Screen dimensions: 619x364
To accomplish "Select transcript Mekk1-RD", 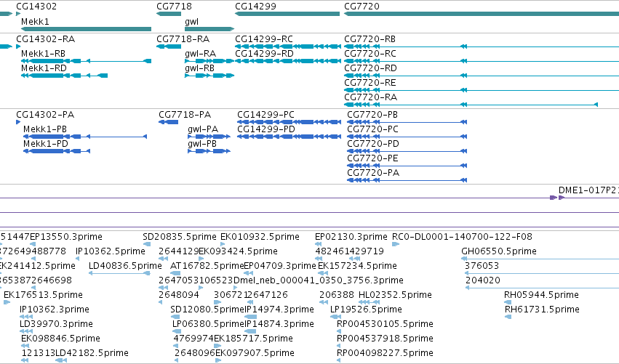I will tap(44, 68).
